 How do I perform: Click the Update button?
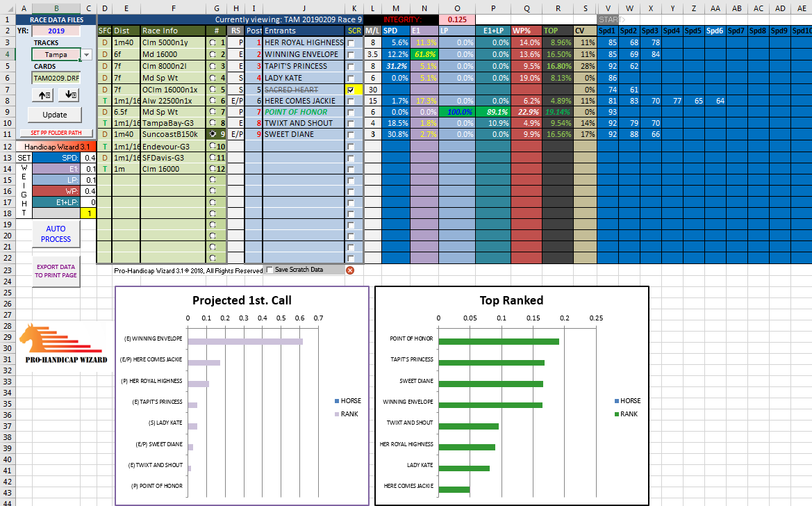[55, 115]
